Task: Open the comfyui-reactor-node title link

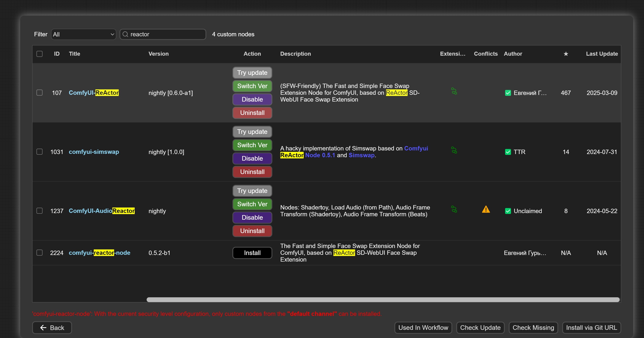Action: pos(100,253)
